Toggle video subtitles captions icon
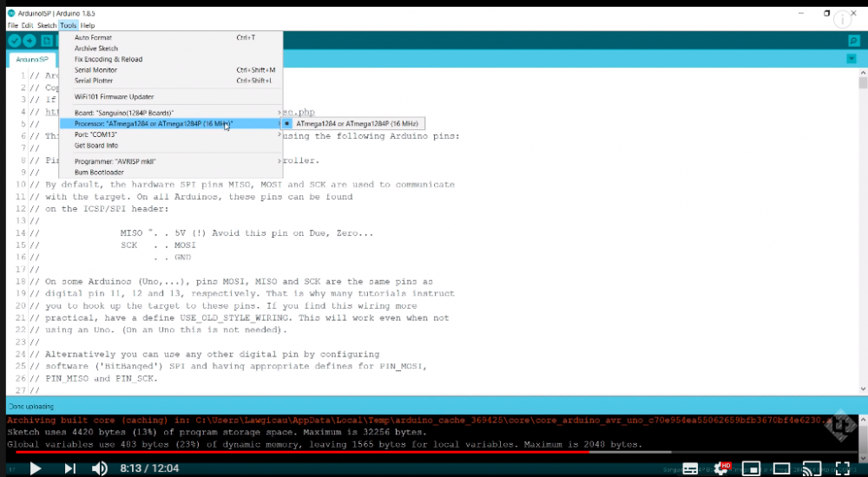Image resolution: width=868 pixels, height=477 pixels. 690,468
